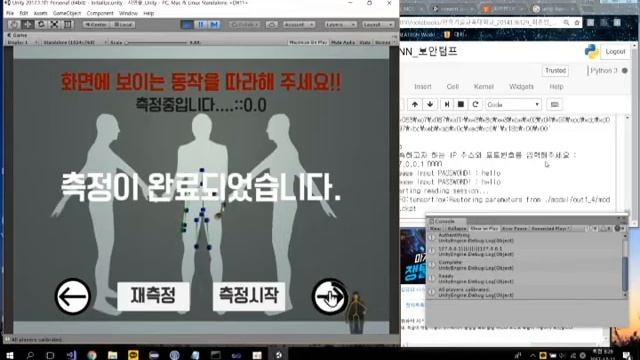Toggle Maximize On Play
This screenshot has width=640, height=360.
[x=308, y=42]
